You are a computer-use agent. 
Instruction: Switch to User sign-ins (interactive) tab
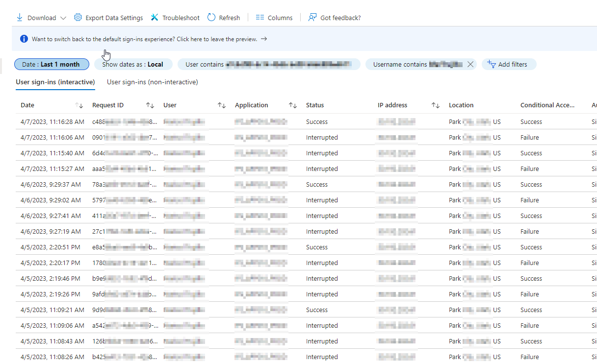coord(55,82)
